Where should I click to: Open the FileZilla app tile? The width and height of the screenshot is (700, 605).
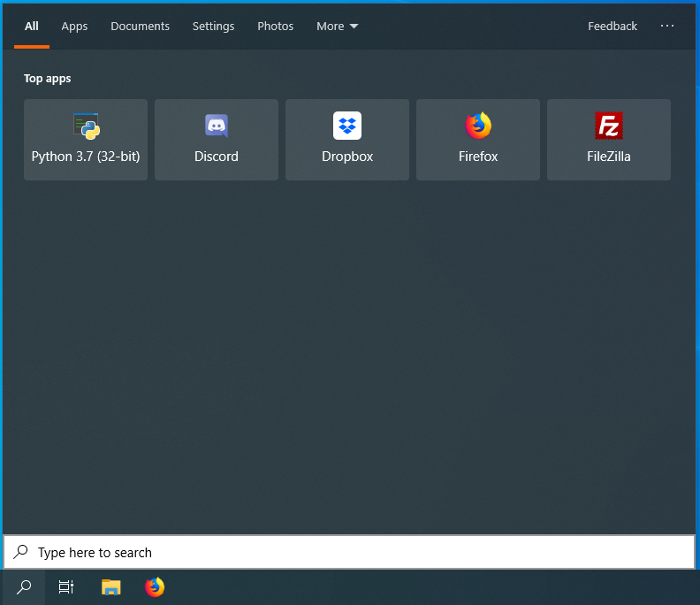609,140
